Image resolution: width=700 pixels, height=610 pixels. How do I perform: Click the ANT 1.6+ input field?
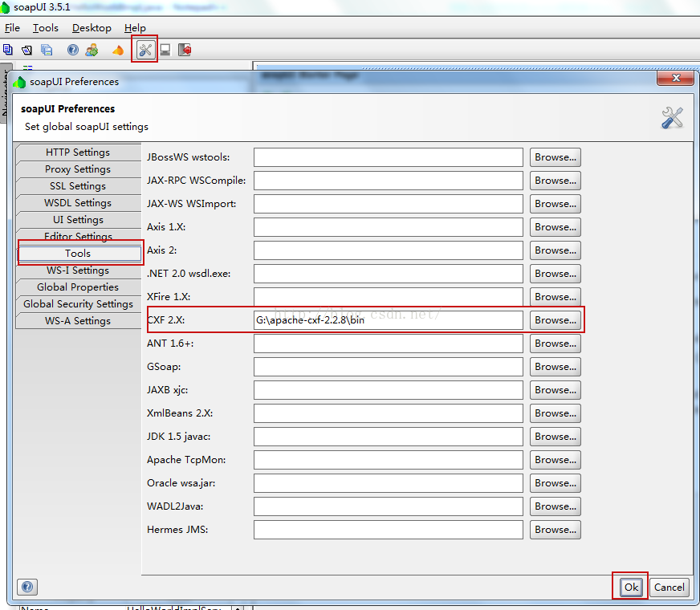[x=389, y=344]
